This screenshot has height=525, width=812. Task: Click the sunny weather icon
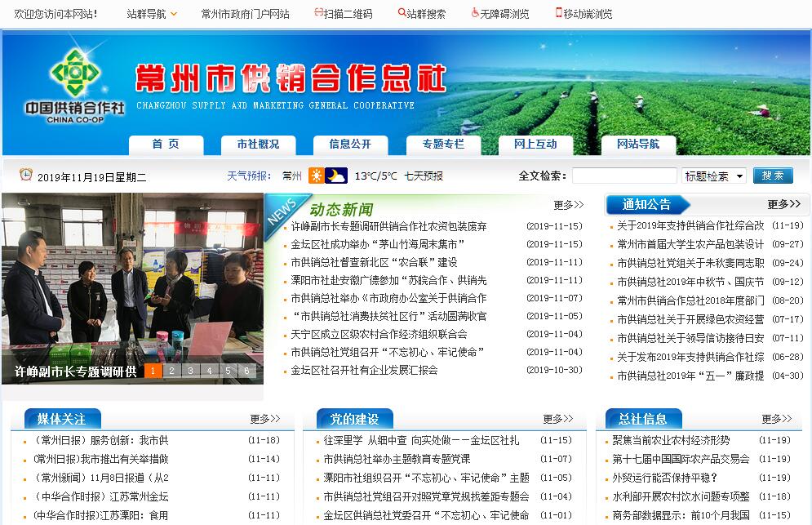(x=316, y=176)
